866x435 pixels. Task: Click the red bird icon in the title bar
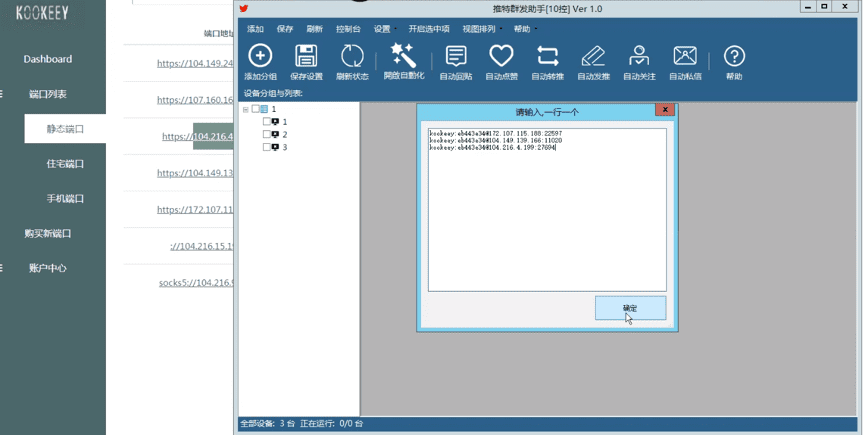click(x=244, y=8)
